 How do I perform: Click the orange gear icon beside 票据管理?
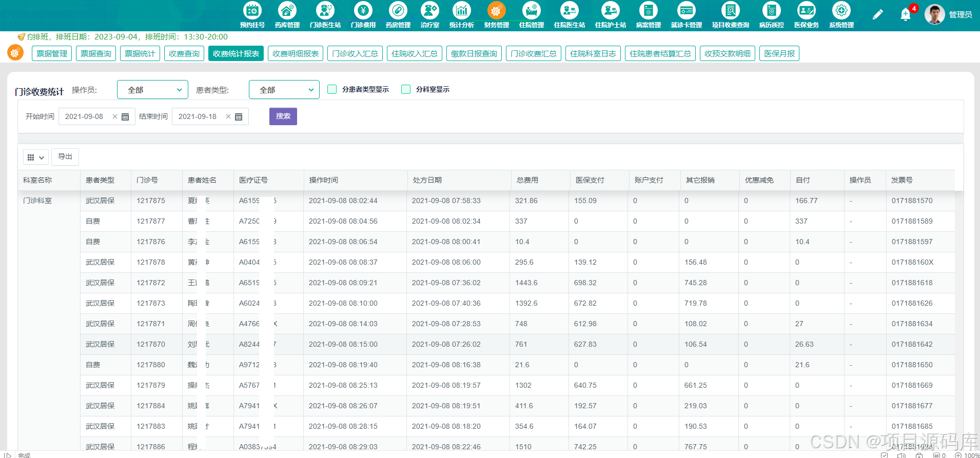15,52
